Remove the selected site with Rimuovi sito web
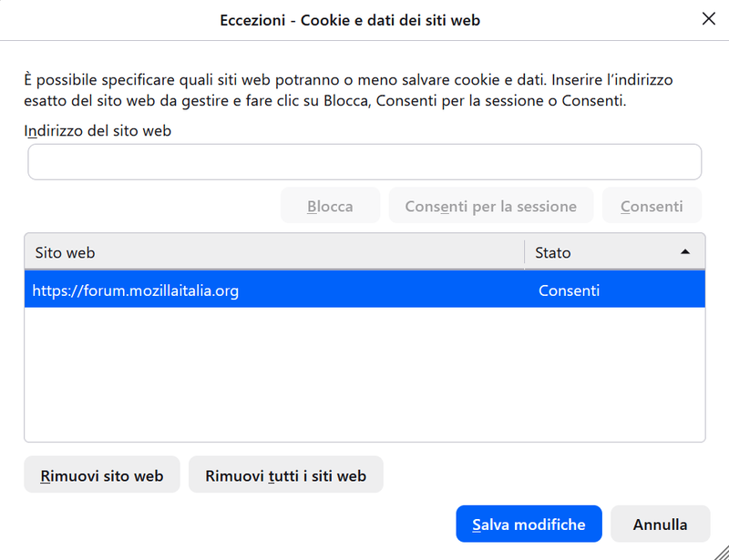Screen dimensions: 729x560 point(102,475)
